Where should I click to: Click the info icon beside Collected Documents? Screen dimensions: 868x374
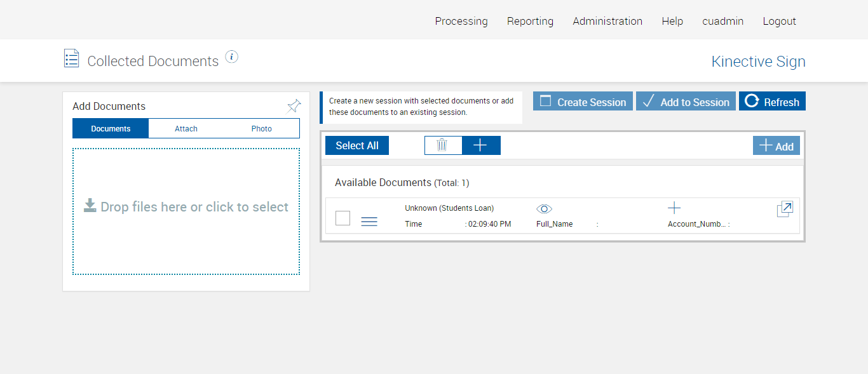(232, 57)
